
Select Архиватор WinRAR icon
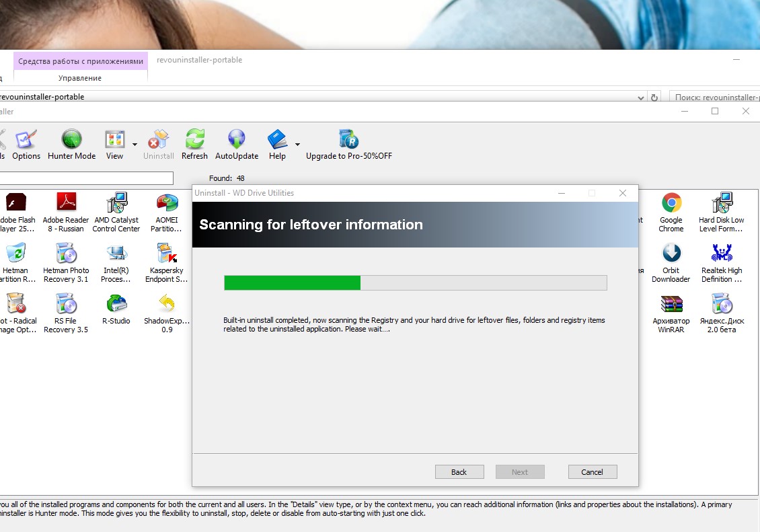[x=671, y=313]
